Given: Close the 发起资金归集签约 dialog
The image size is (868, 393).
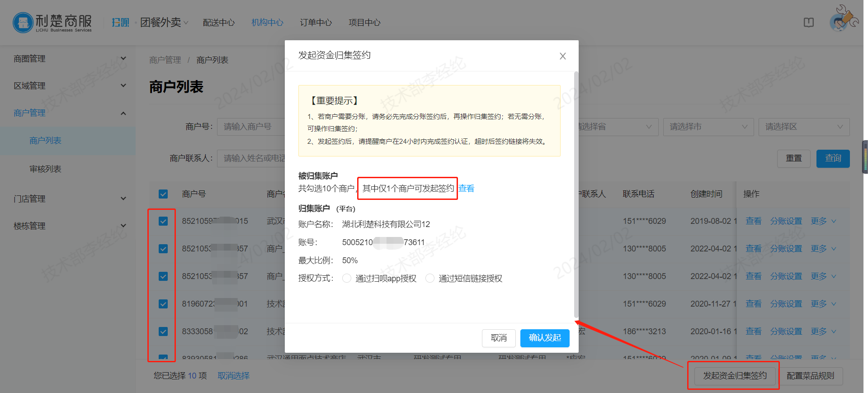Looking at the screenshot, I should [562, 56].
